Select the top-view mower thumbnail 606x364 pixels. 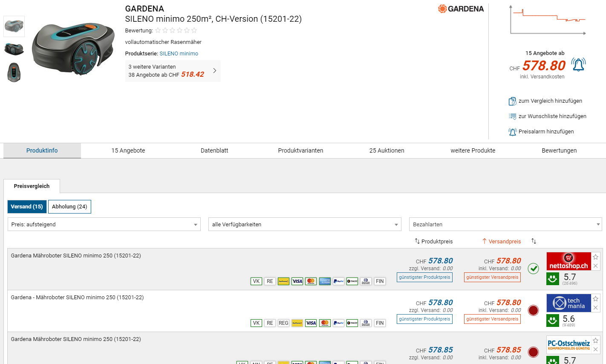[14, 72]
